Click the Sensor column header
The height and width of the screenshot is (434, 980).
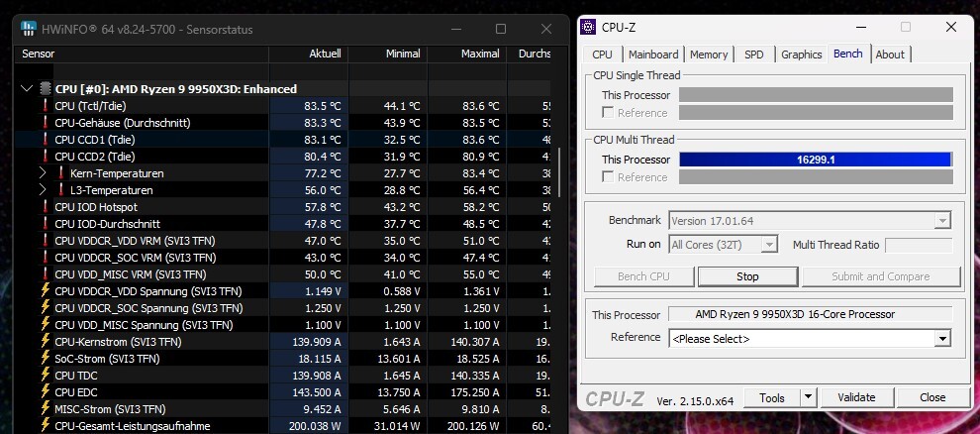(x=143, y=54)
